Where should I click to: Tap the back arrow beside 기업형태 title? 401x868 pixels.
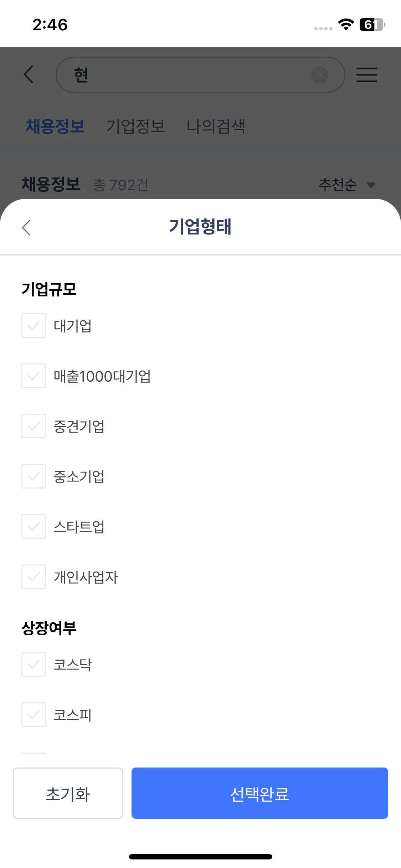click(x=26, y=228)
